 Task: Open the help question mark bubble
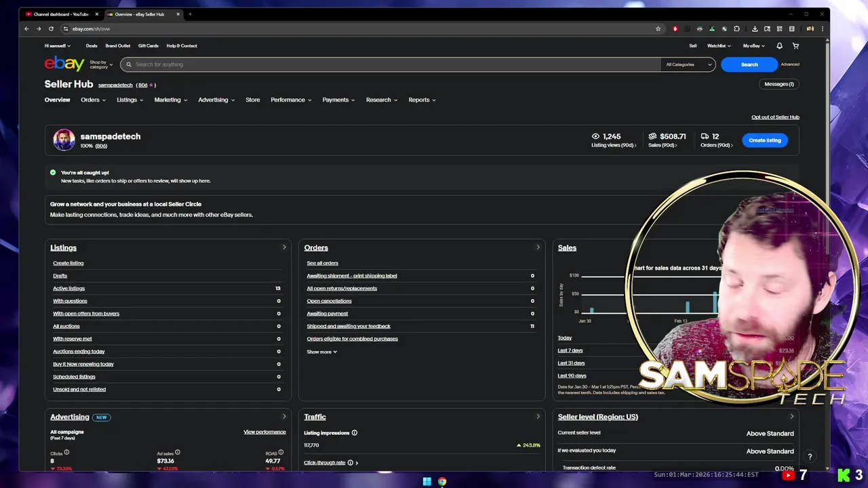click(810, 457)
